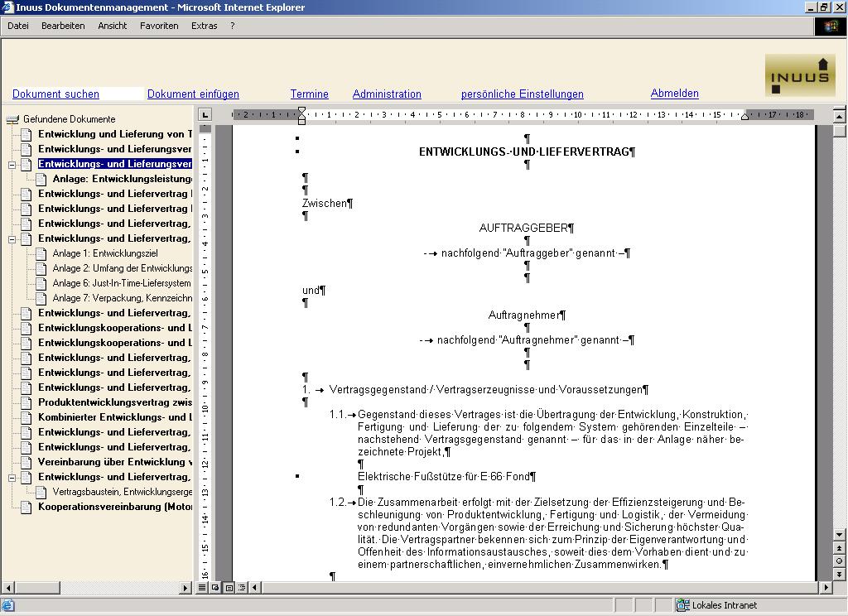Collapse the parent node of Vertragsbaustein, Entwicklungserge
This screenshot has height=616, width=848.
tap(12, 478)
